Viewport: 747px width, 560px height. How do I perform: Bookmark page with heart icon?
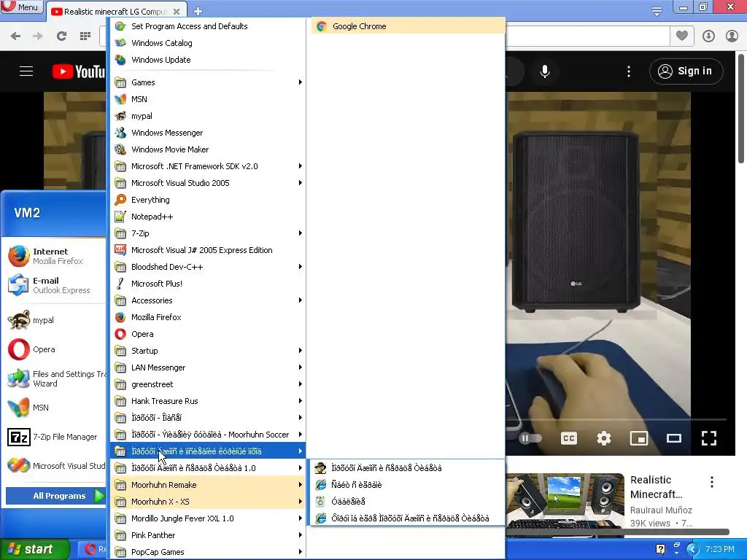682,36
